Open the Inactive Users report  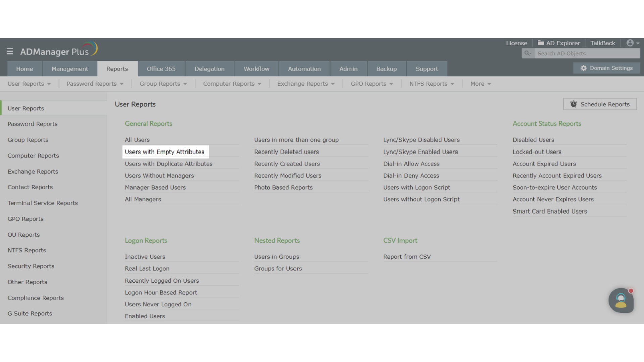(145, 257)
